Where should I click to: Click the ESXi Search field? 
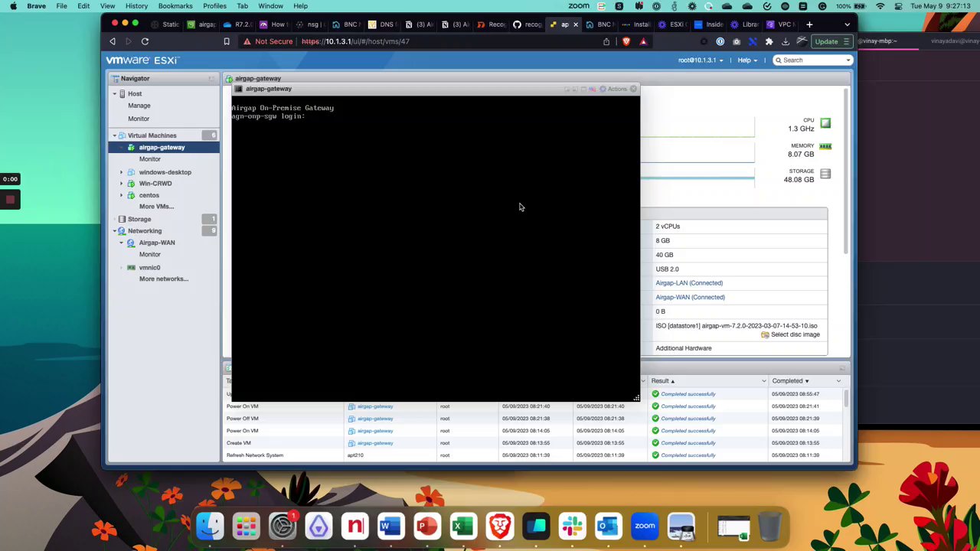(x=812, y=60)
